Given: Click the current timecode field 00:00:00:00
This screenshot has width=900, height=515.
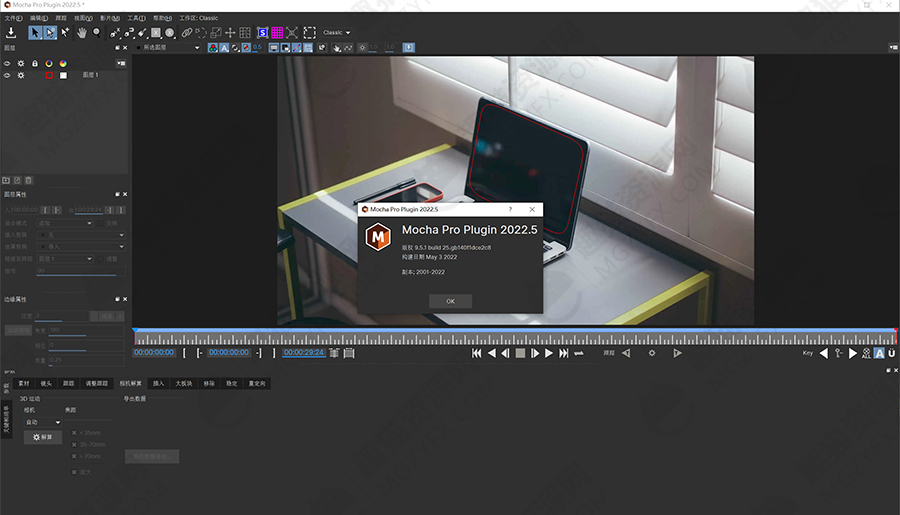Looking at the screenshot, I should tap(154, 353).
